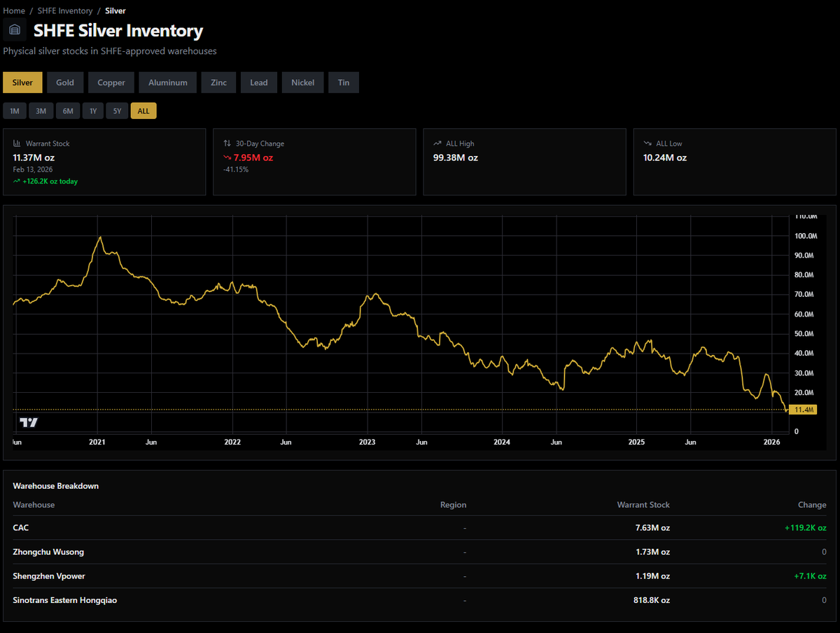Click the SHFE Silver Inventory page title
The height and width of the screenshot is (633, 840).
[118, 31]
